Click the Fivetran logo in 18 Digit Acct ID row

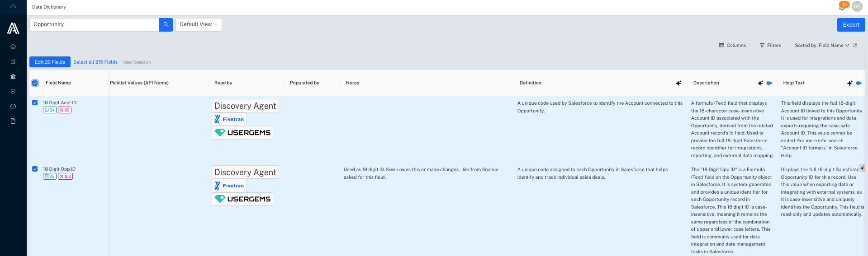pos(229,119)
